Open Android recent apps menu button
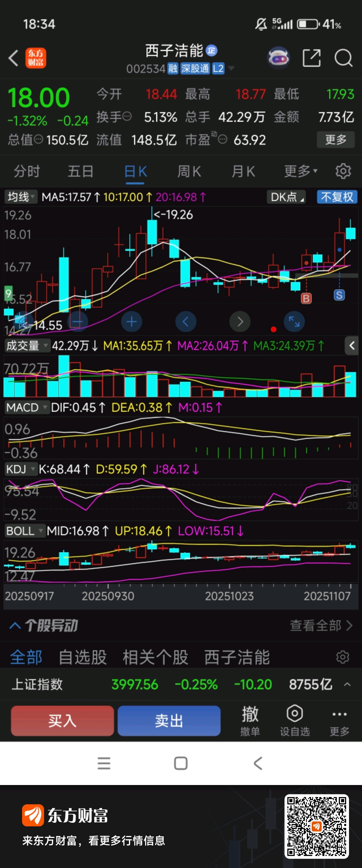 coord(104,763)
